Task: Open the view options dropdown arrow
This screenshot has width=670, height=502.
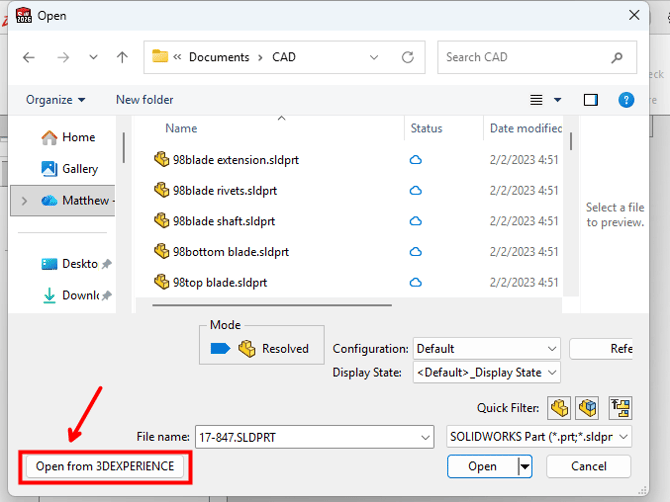Action: pyautogui.click(x=557, y=100)
